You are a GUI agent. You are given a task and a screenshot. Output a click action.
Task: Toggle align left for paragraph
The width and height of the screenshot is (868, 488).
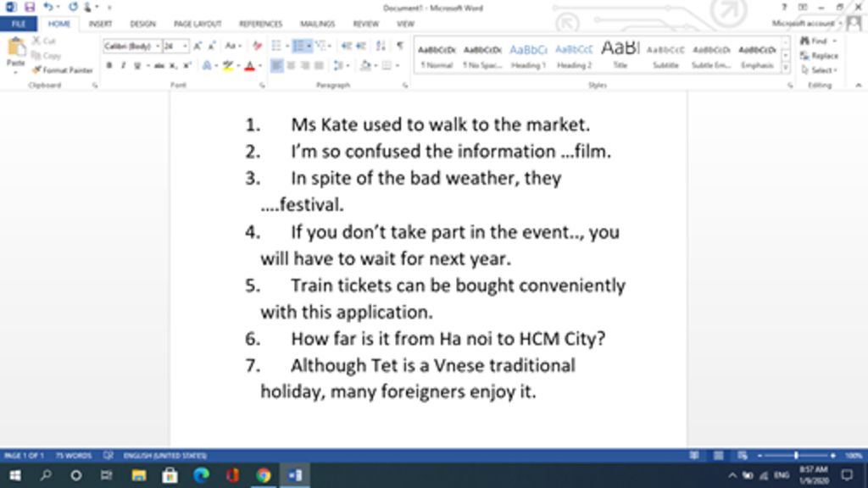point(277,65)
